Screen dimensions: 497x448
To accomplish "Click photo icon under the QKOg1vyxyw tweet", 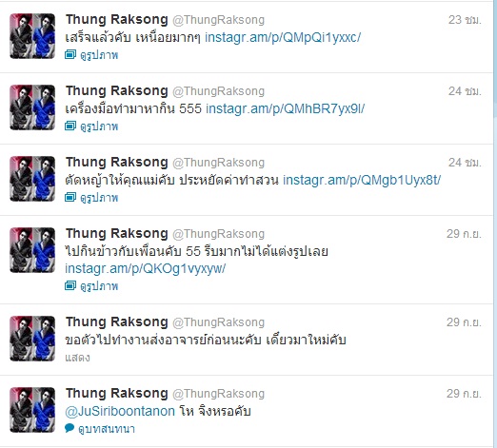I will [x=70, y=285].
